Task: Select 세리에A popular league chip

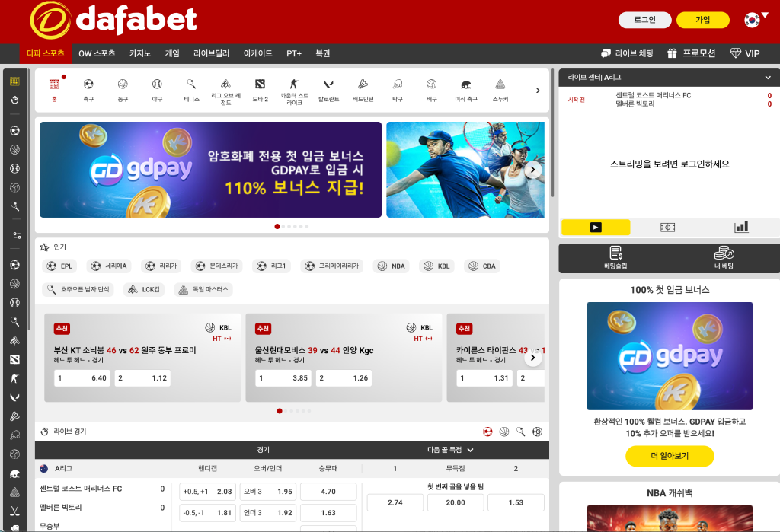Action: tap(109, 266)
